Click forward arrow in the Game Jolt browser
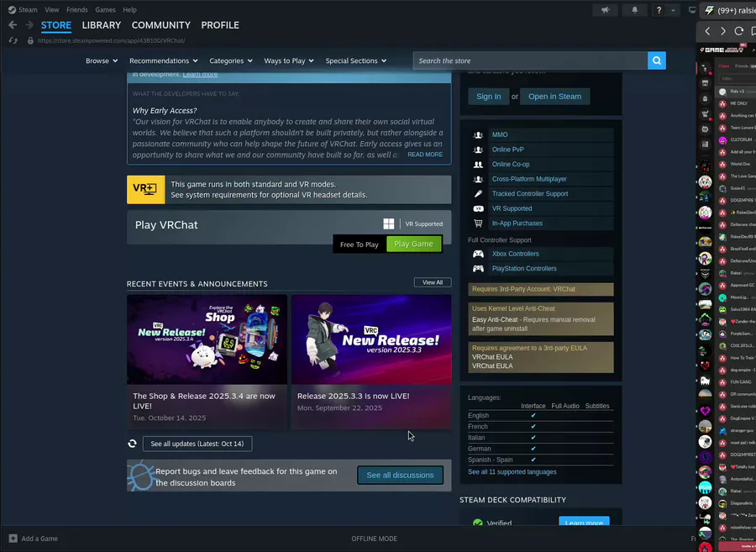The image size is (756, 552). pos(722,31)
